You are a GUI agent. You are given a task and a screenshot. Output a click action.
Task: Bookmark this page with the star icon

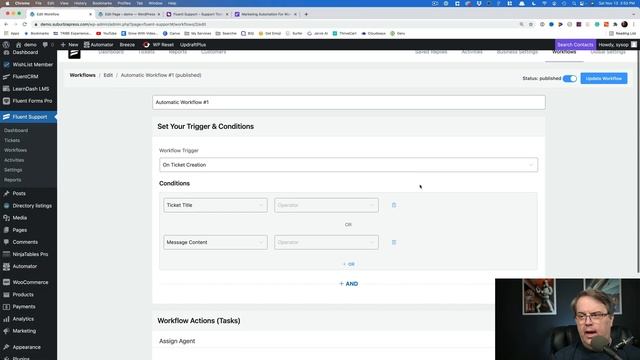pyautogui.click(x=531, y=24)
